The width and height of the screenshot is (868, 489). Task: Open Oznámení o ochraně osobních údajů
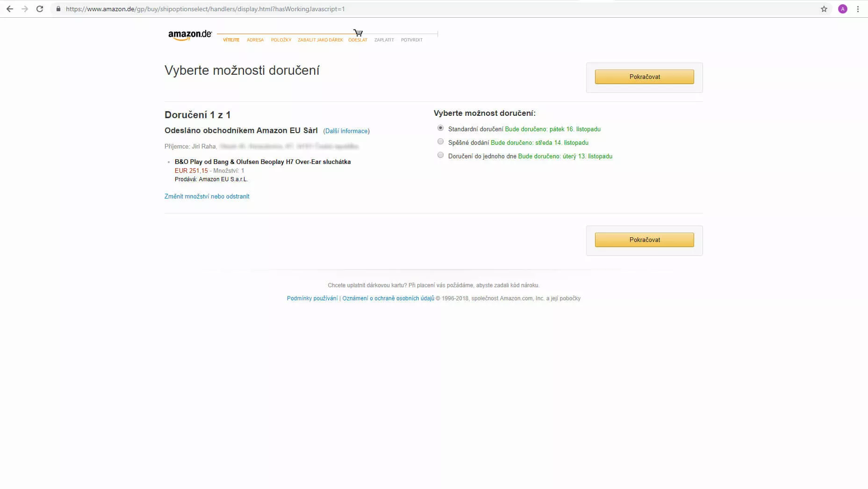click(x=388, y=298)
